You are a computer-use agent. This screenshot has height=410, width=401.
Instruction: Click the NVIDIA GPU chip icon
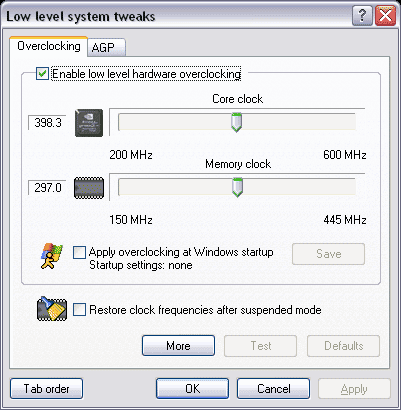pos(89,123)
